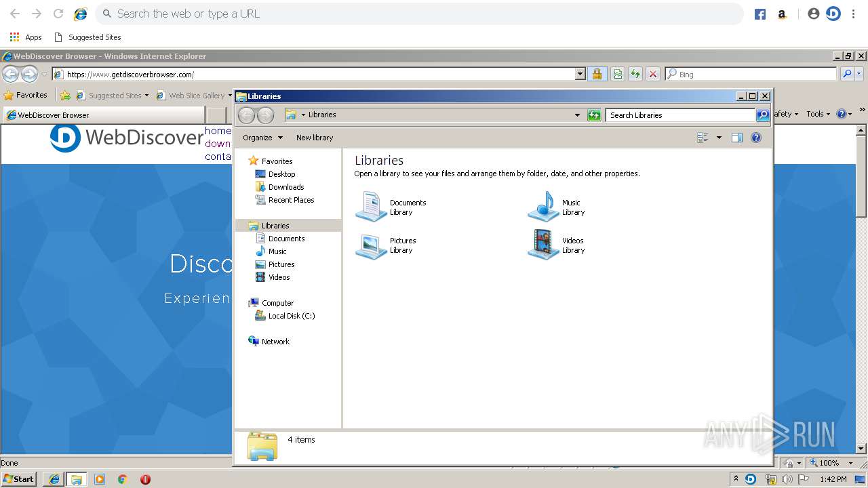Expand Internet Explorer address bar dropdown
The image size is (868, 488).
coord(580,74)
